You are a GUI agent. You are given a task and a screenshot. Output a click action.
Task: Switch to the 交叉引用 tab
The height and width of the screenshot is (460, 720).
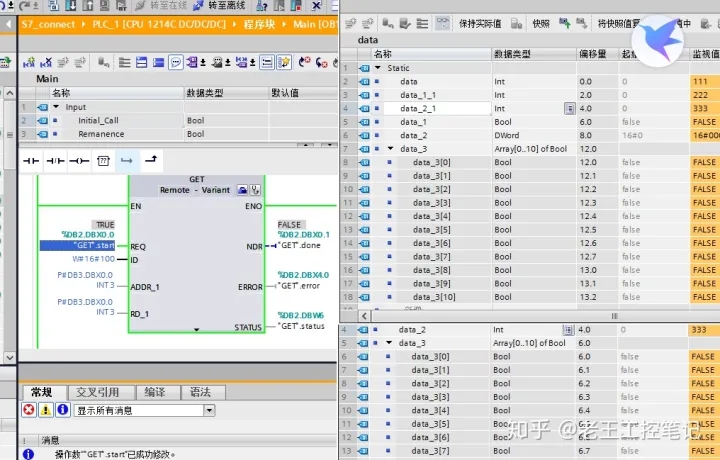coord(97,392)
